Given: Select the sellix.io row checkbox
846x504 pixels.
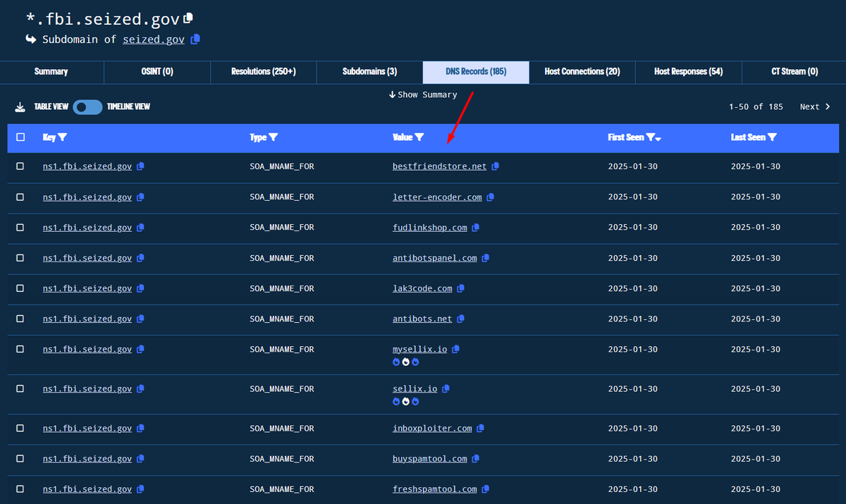Looking at the screenshot, I should point(20,388).
